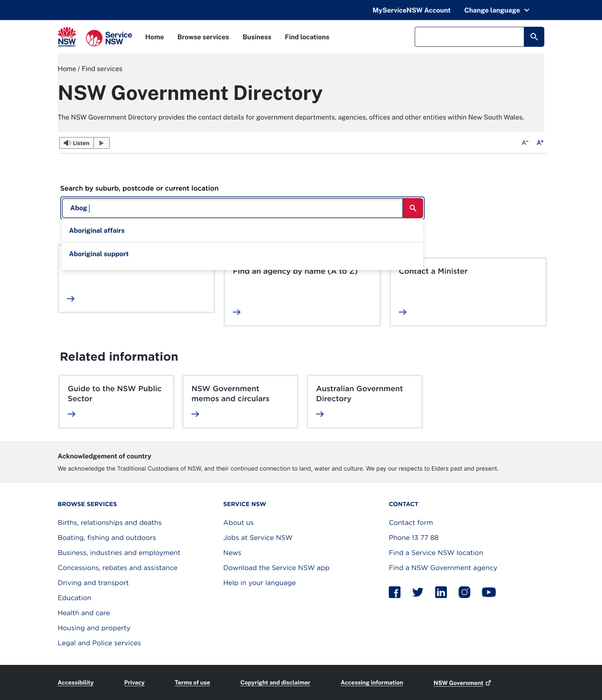Open Business menu item
The width and height of the screenshot is (602, 700).
click(x=257, y=37)
